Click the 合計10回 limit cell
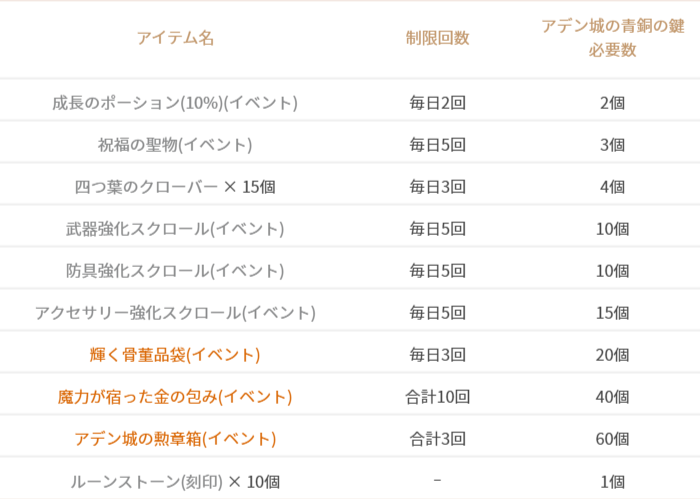Viewport: 700px width, 499px height. [438, 397]
